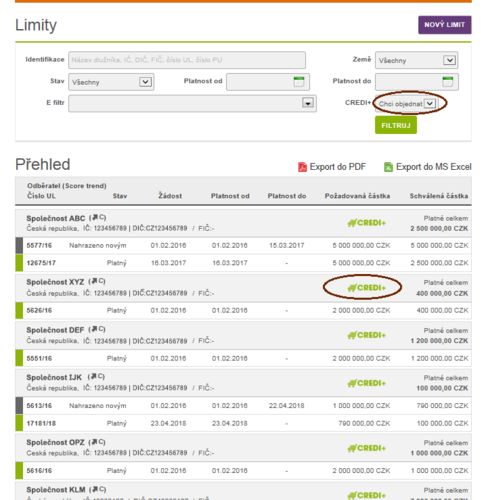Select limit row 12675/17
484x500 pixels.
pos(243,263)
